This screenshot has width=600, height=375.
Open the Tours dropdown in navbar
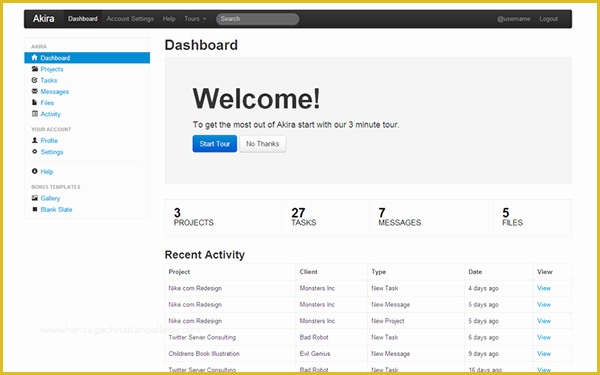point(195,19)
